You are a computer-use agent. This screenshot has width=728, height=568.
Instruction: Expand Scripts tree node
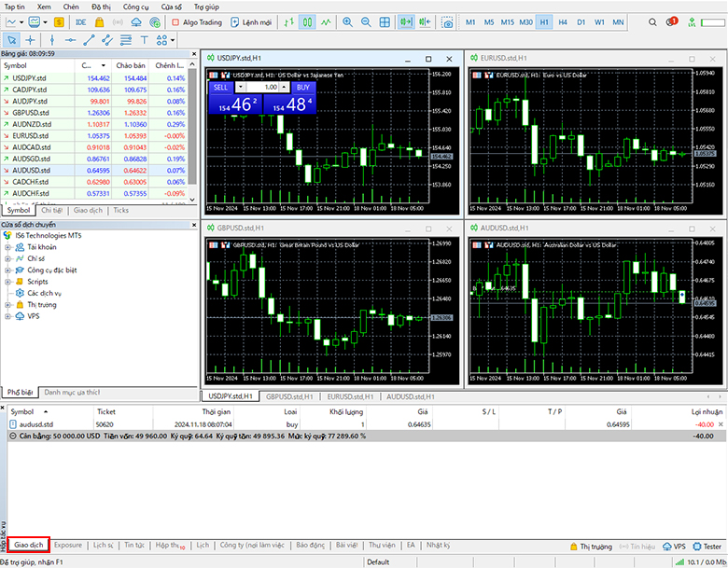[x=7, y=282]
